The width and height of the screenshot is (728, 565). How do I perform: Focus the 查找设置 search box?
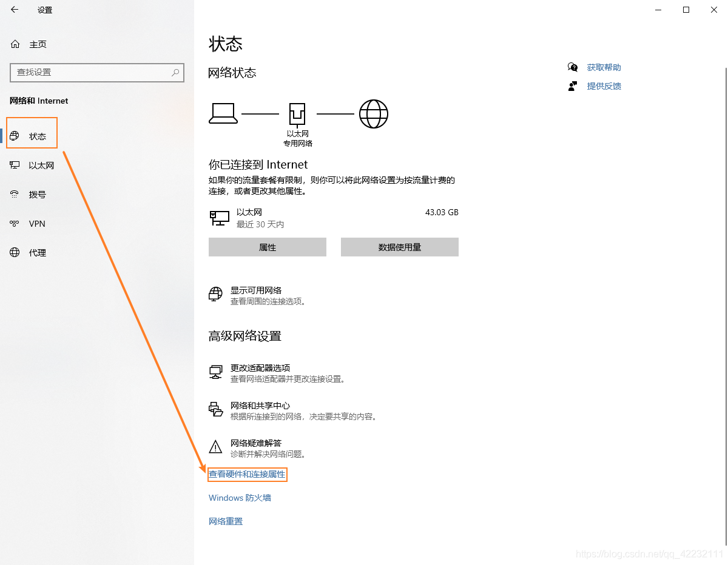point(97,72)
